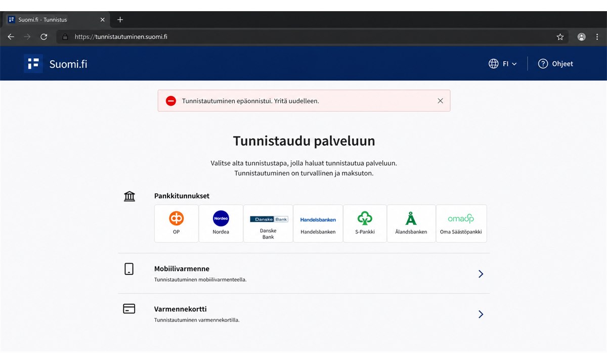Click the Pankkitunnukset heading
The width and height of the screenshot is (607, 364).
click(182, 196)
